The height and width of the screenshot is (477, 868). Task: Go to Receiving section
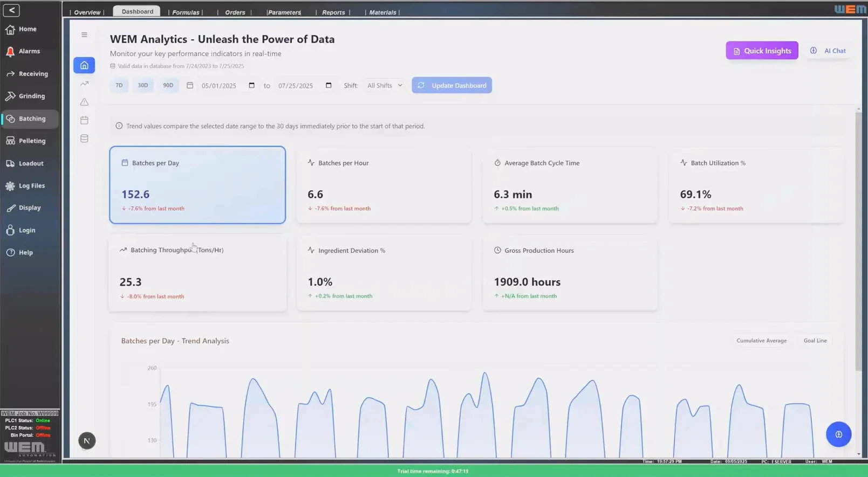tap(27, 74)
